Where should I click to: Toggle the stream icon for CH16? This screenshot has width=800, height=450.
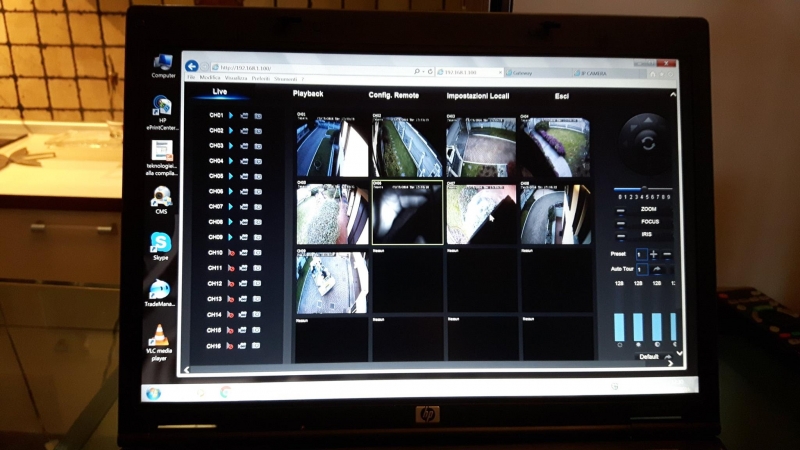tap(230, 346)
